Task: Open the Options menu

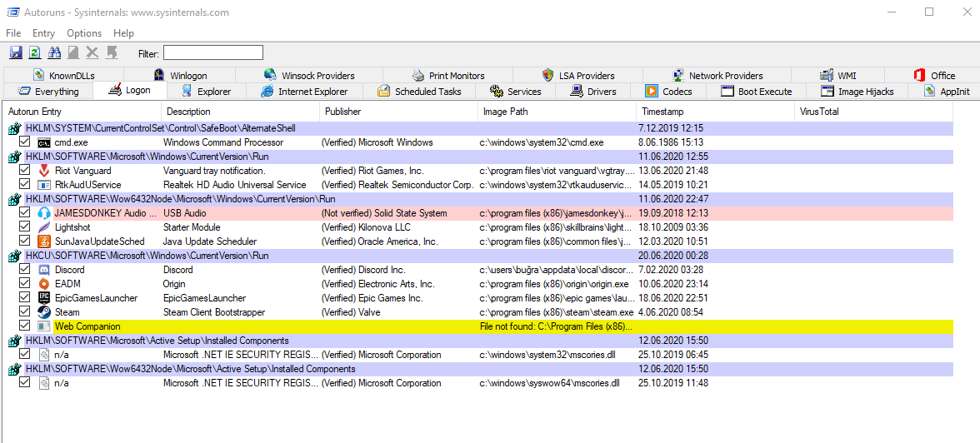Action: 84,33
